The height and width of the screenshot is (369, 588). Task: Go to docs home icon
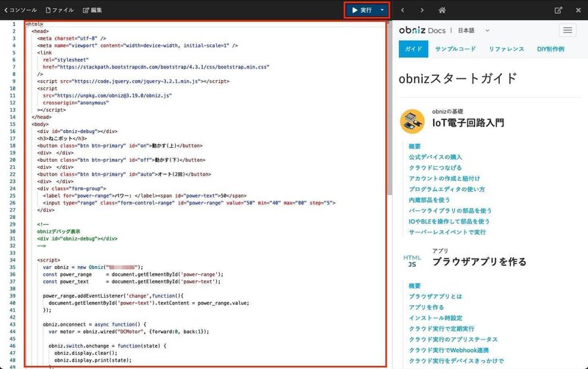[x=442, y=10]
